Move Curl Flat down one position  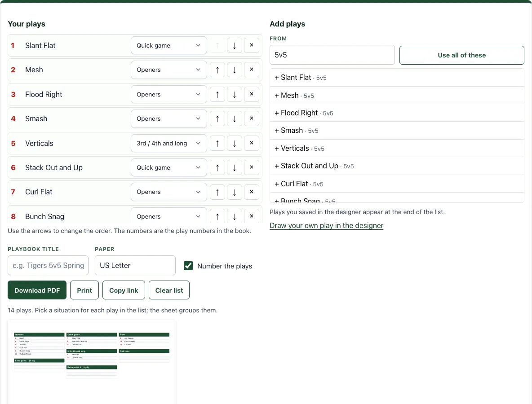235,192
